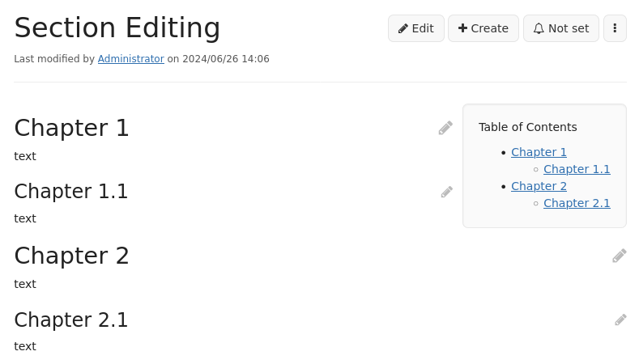Click the Chapter 1 heading
639x364 pixels.
[72, 128]
